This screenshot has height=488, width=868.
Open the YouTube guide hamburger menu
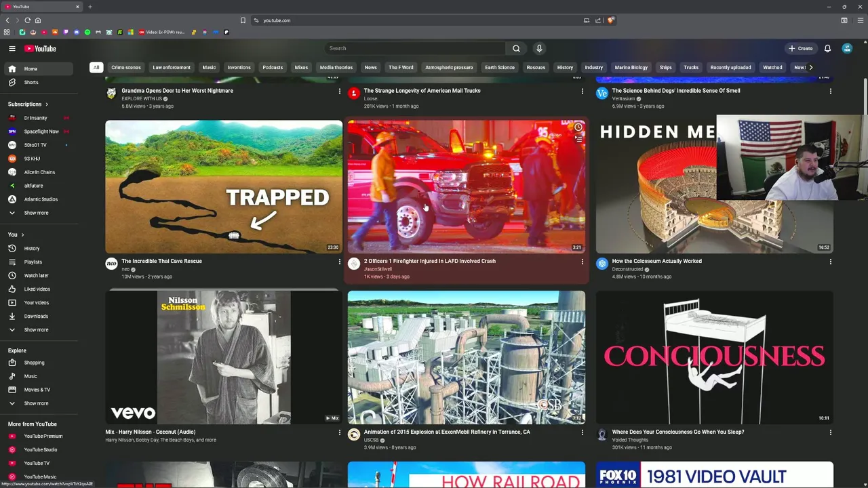tap(12, 48)
